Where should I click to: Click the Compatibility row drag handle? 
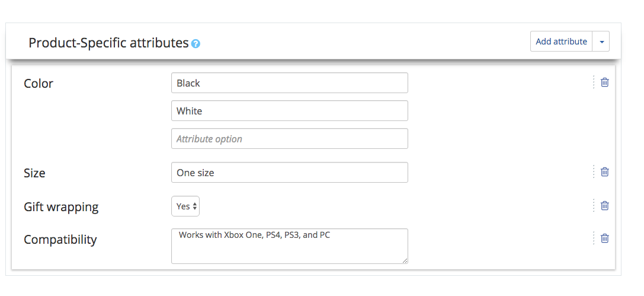[593, 238]
